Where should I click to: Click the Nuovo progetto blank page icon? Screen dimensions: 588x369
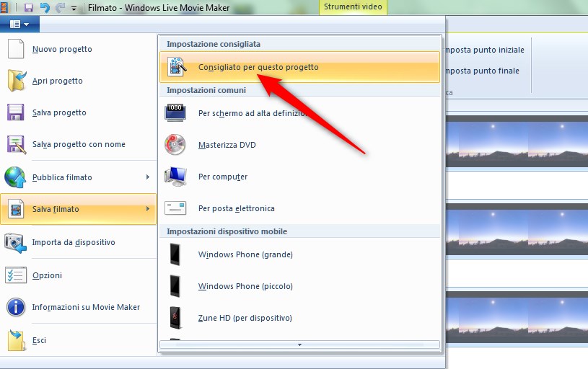[x=16, y=49]
